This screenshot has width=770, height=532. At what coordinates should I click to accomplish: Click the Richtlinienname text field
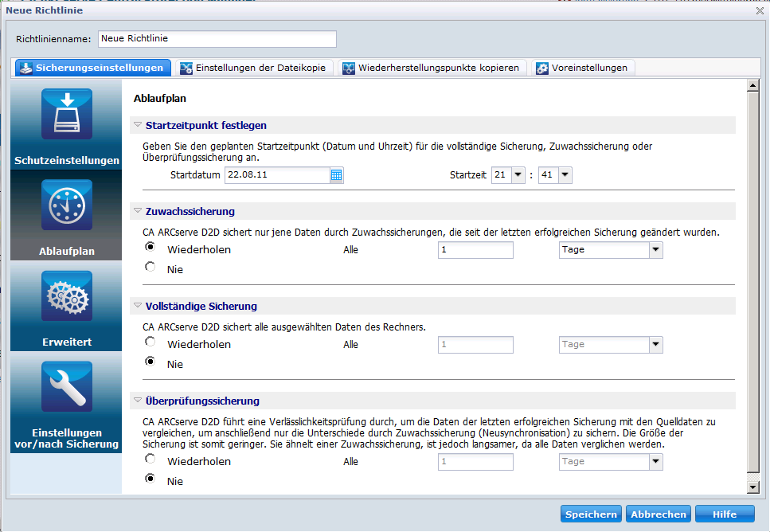[217, 39]
